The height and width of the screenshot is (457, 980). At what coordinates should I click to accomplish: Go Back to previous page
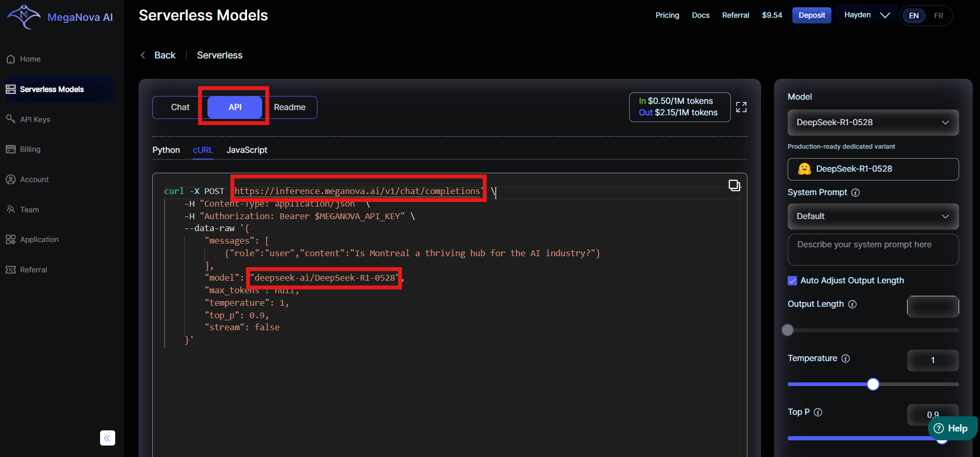158,55
